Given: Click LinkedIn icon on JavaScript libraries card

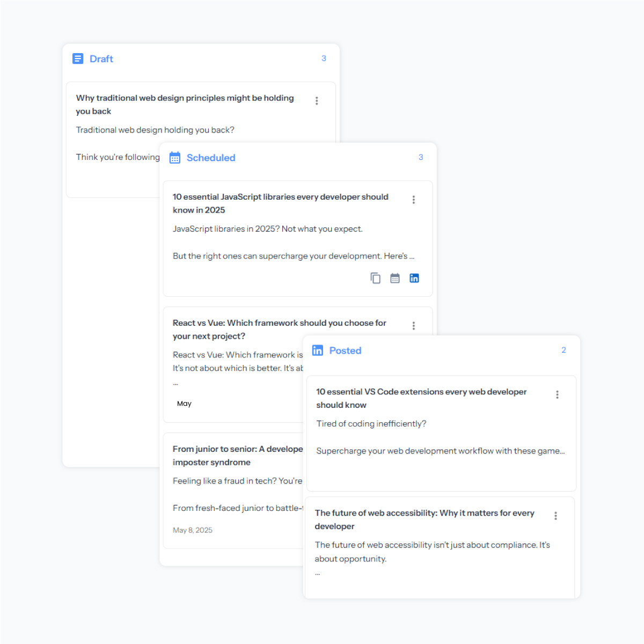Looking at the screenshot, I should coord(414,278).
